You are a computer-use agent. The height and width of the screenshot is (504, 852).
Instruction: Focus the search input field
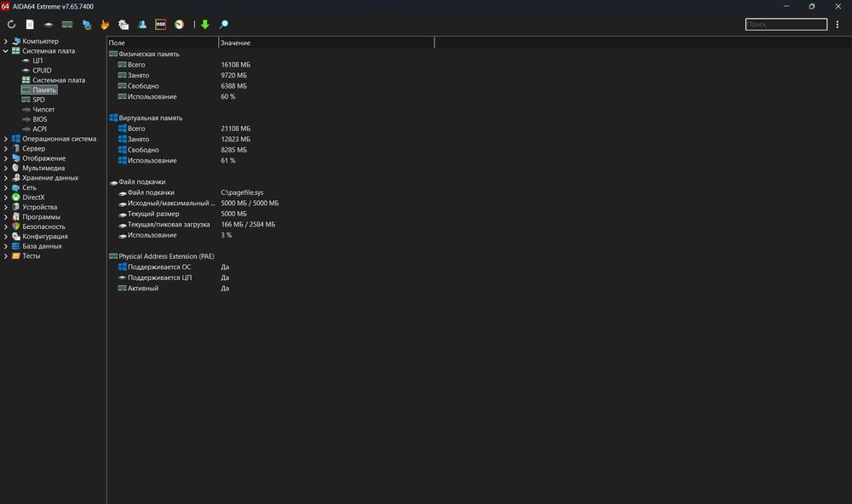(786, 25)
